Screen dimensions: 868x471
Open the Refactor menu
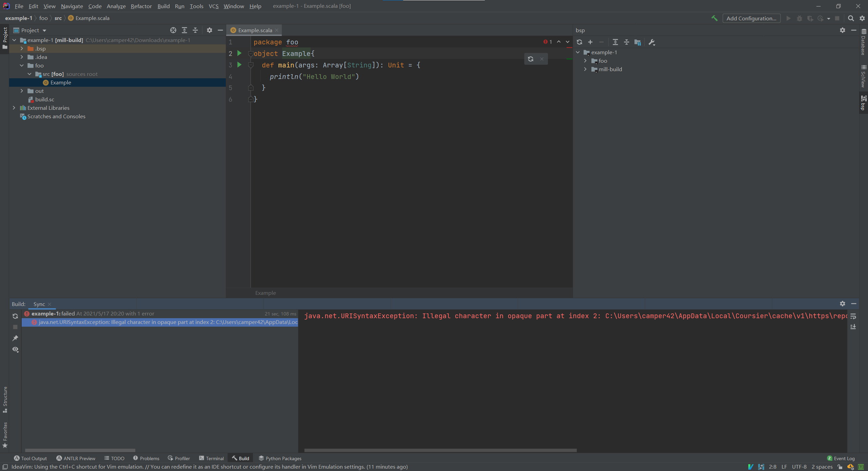pos(141,6)
